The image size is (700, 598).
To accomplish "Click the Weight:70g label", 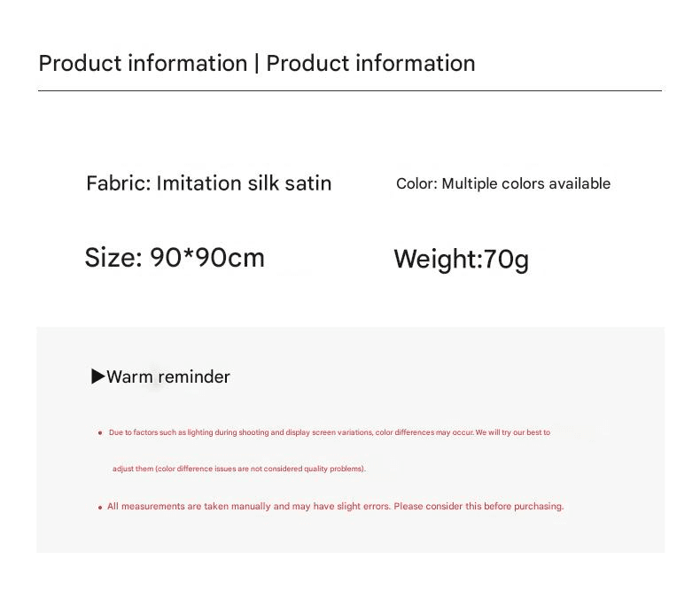I will click(x=461, y=260).
